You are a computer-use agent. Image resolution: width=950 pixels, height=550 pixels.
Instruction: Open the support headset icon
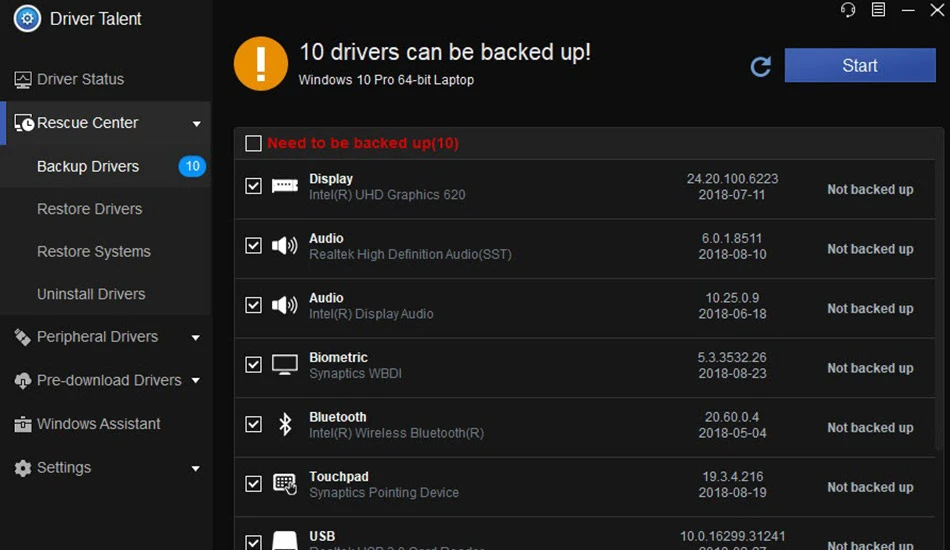coord(848,10)
